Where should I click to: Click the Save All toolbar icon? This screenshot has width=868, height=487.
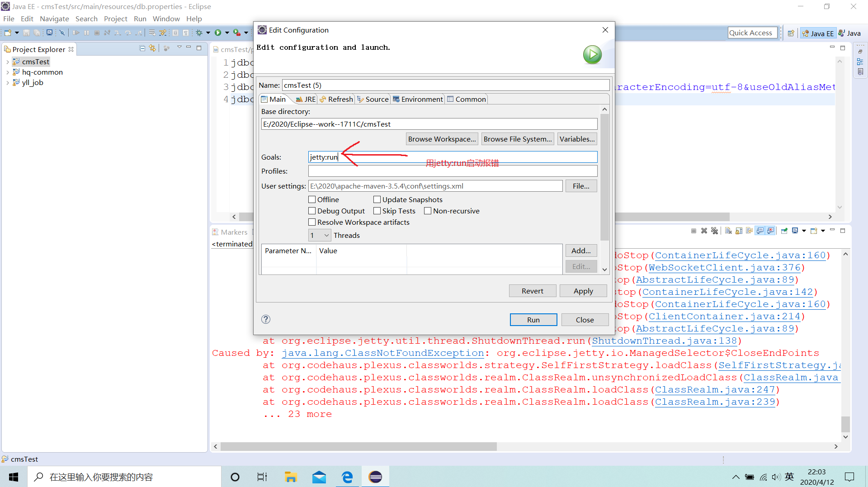coord(37,33)
